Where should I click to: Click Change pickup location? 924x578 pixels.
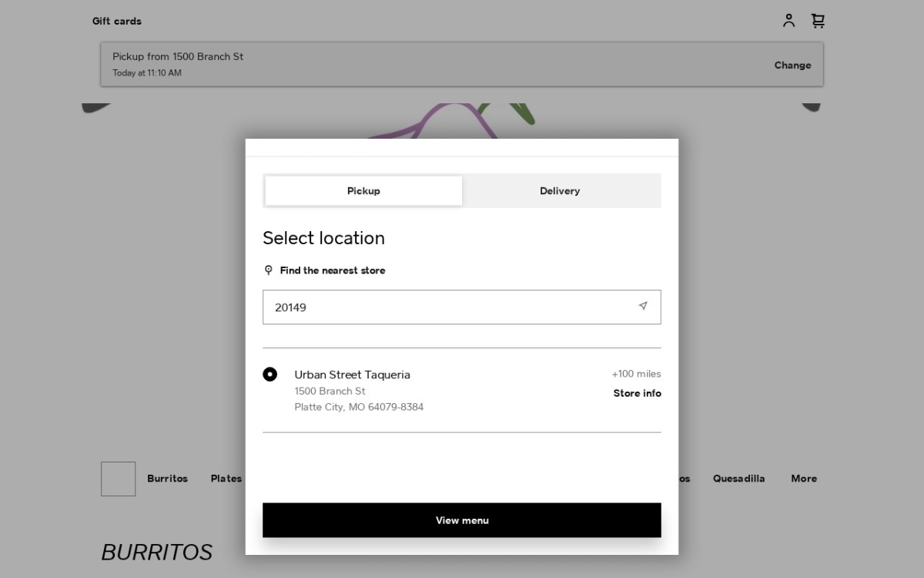[x=792, y=65]
